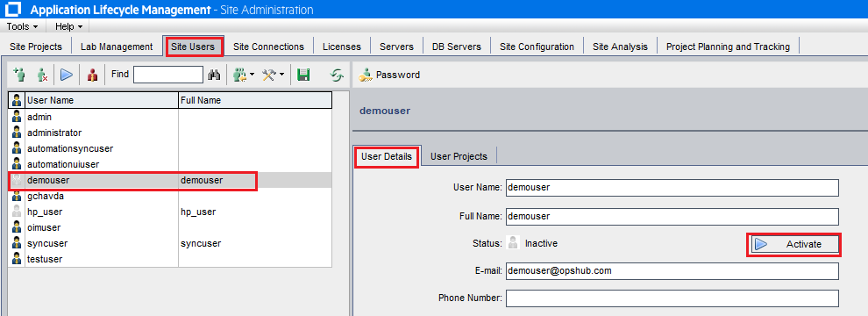Sort by the User Name column header
Viewport: 868px width, 316px height.
pyautogui.click(x=102, y=100)
